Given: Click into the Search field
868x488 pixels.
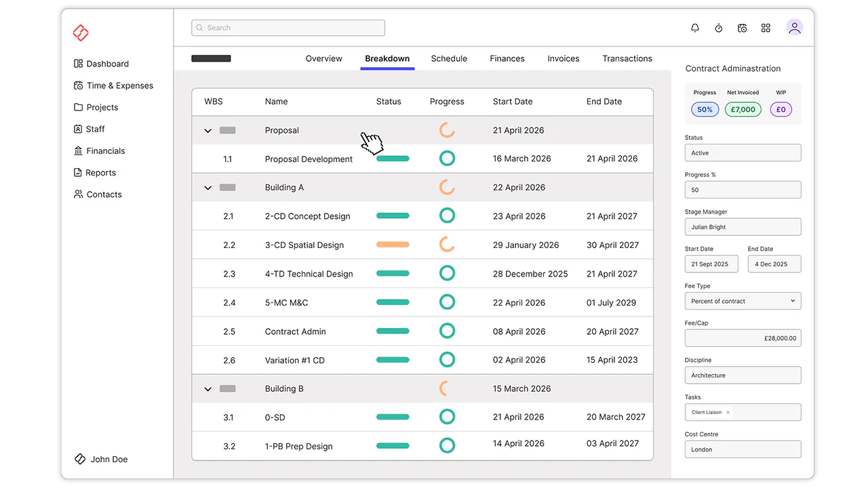Looking at the screenshot, I should pos(288,28).
